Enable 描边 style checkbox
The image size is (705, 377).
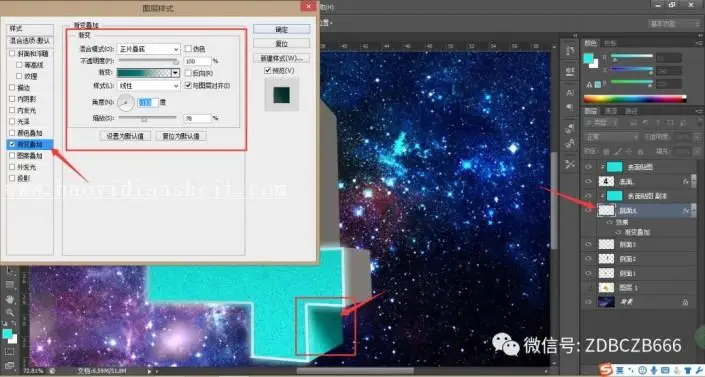12,88
